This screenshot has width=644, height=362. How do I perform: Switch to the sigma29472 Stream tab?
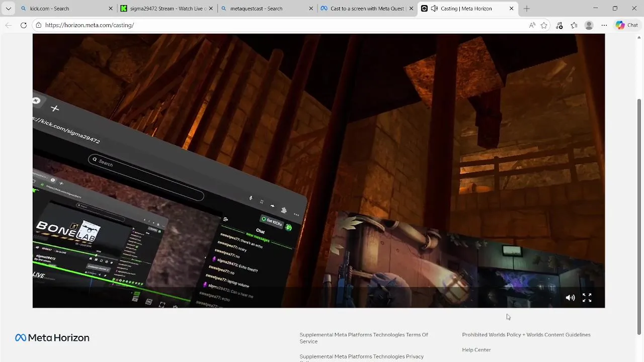coord(168,9)
